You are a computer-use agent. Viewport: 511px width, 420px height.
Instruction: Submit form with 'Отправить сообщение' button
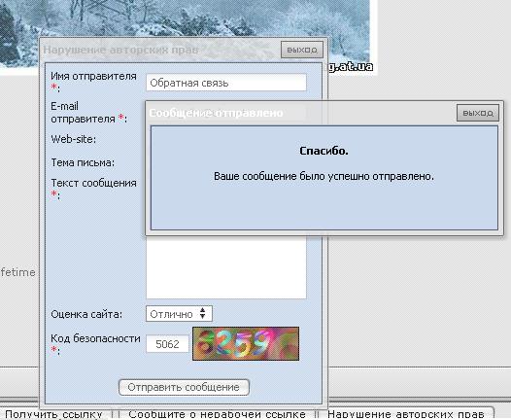click(184, 387)
